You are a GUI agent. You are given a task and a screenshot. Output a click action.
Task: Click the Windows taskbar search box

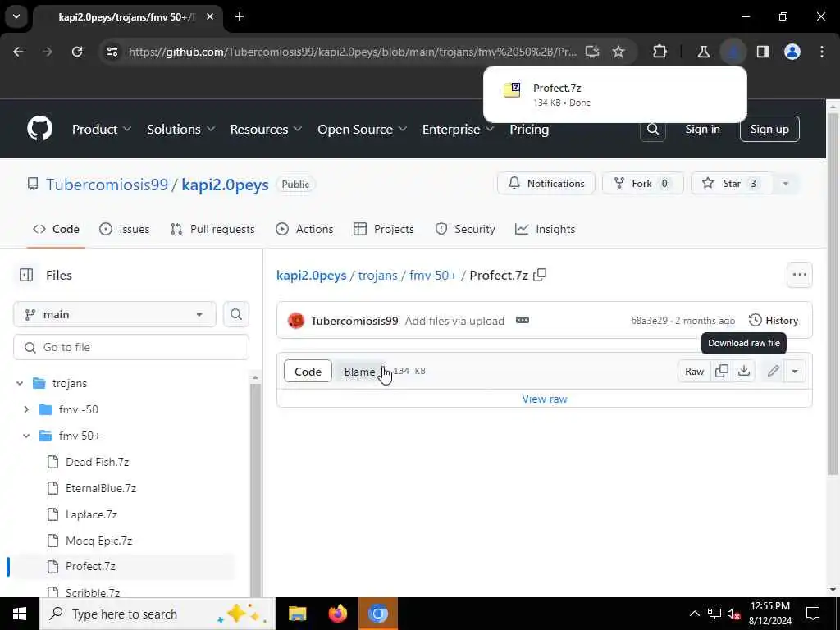pyautogui.click(x=157, y=614)
